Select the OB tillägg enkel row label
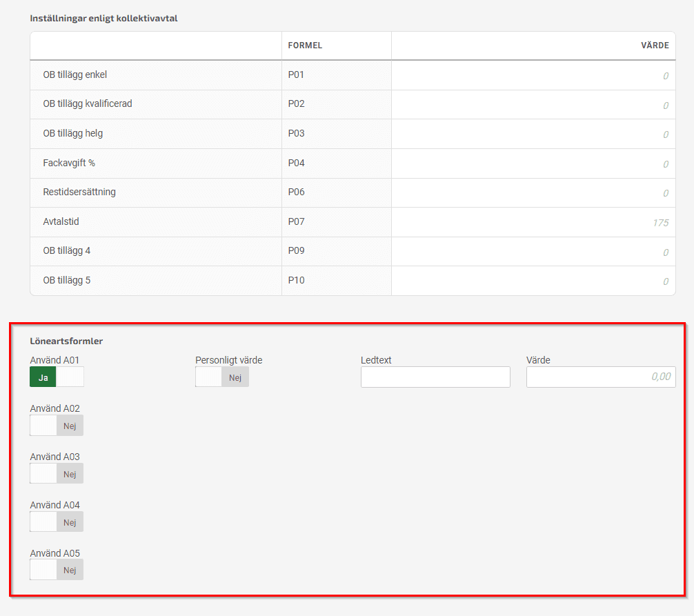 point(75,74)
